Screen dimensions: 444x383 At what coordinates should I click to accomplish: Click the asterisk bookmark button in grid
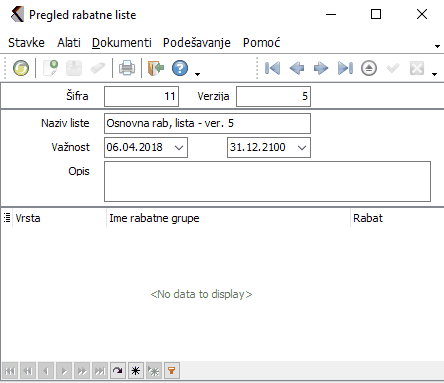136,371
